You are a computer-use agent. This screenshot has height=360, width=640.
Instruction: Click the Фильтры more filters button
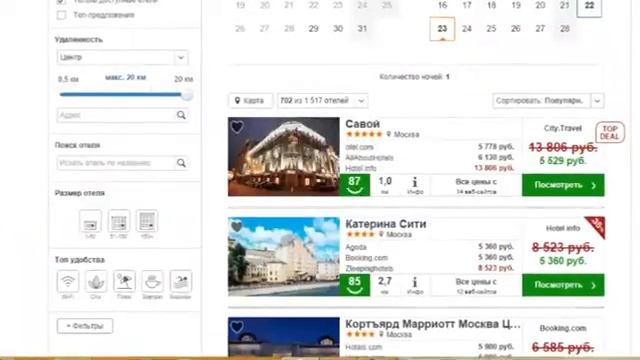point(85,326)
